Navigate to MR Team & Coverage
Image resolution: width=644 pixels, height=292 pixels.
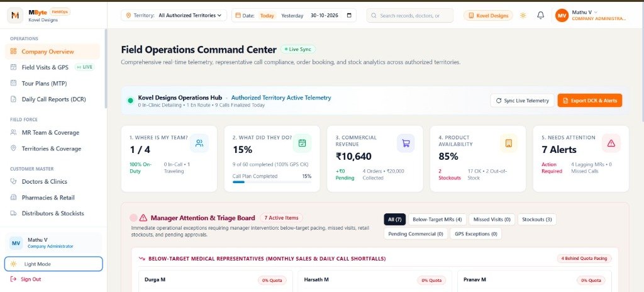[x=52, y=132]
